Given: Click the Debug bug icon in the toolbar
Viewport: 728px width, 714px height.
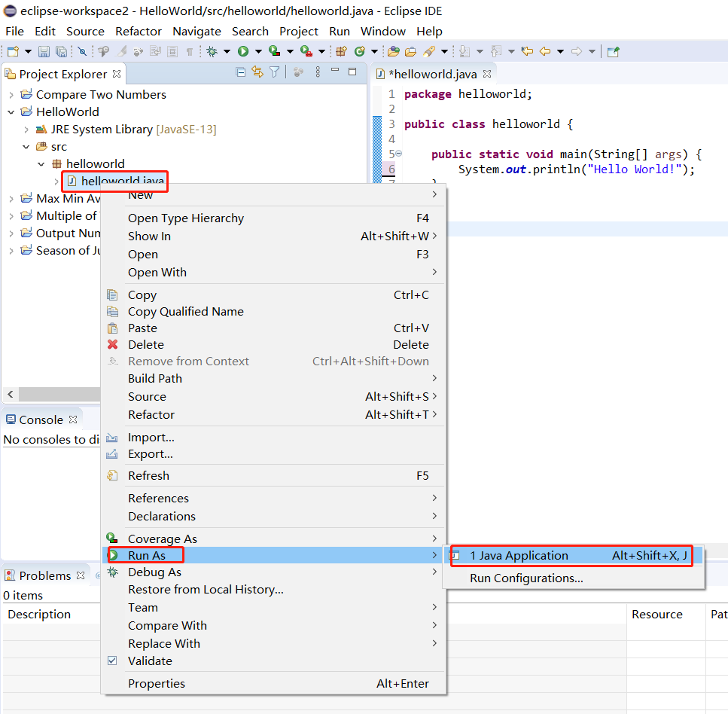Looking at the screenshot, I should [x=212, y=51].
